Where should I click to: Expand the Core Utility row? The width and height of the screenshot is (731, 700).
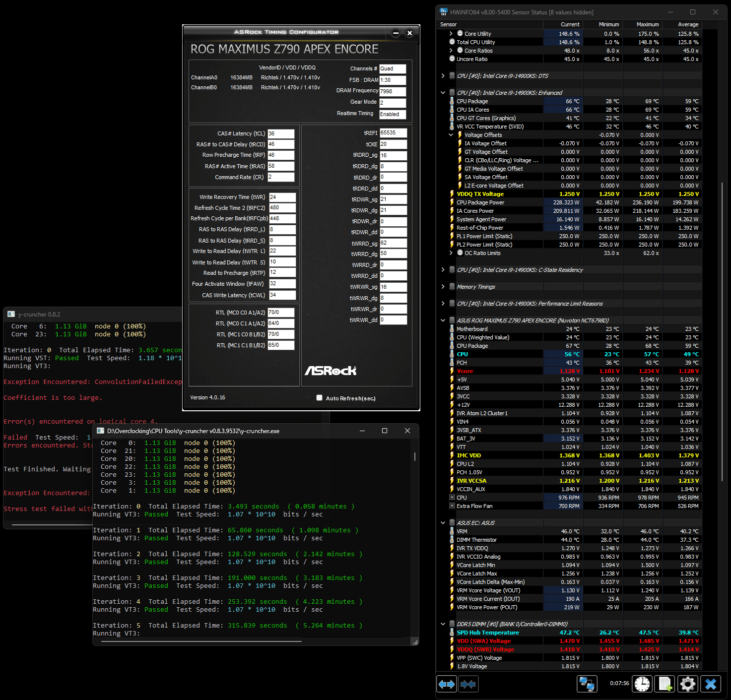[x=451, y=34]
